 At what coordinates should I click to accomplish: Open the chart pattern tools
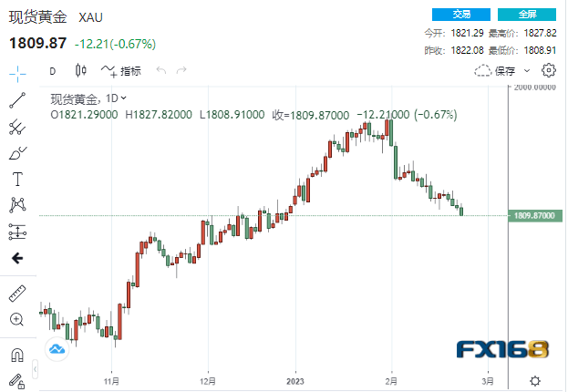(16, 205)
